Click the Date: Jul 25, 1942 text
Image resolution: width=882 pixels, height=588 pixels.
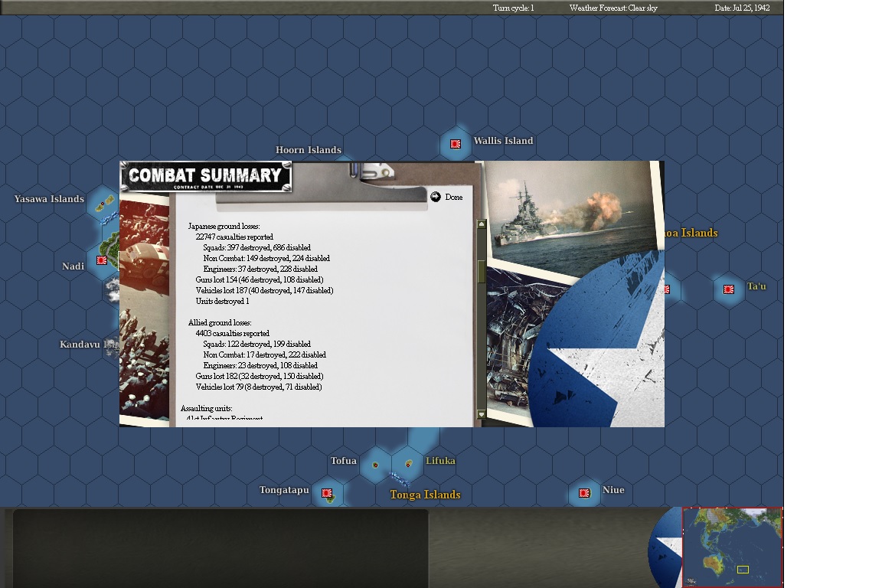pos(742,8)
